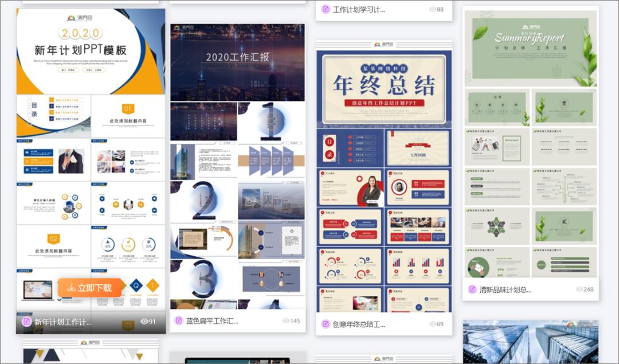Open the 2020工作汇报 cover thumbnail

pyautogui.click(x=238, y=63)
